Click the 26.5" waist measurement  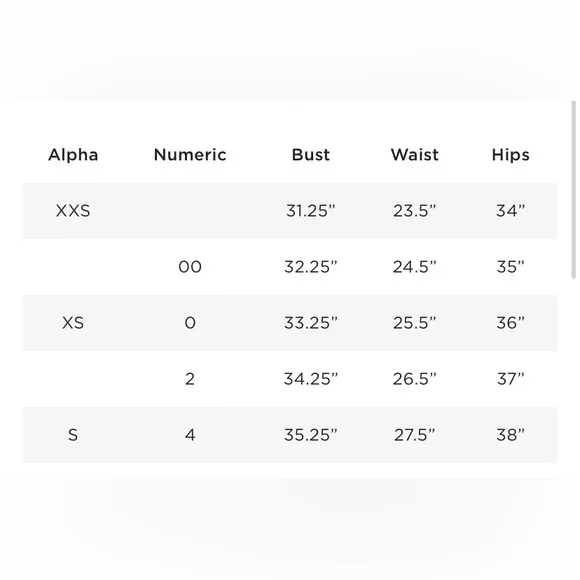415,379
